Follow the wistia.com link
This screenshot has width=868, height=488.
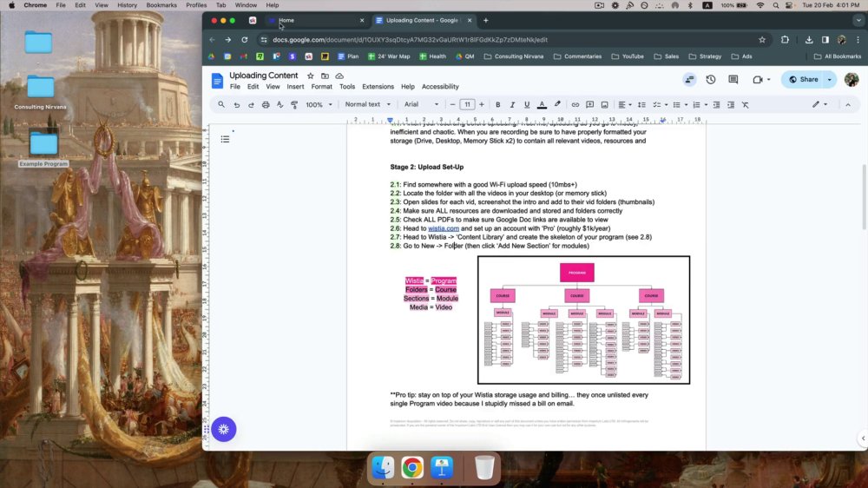tap(444, 228)
